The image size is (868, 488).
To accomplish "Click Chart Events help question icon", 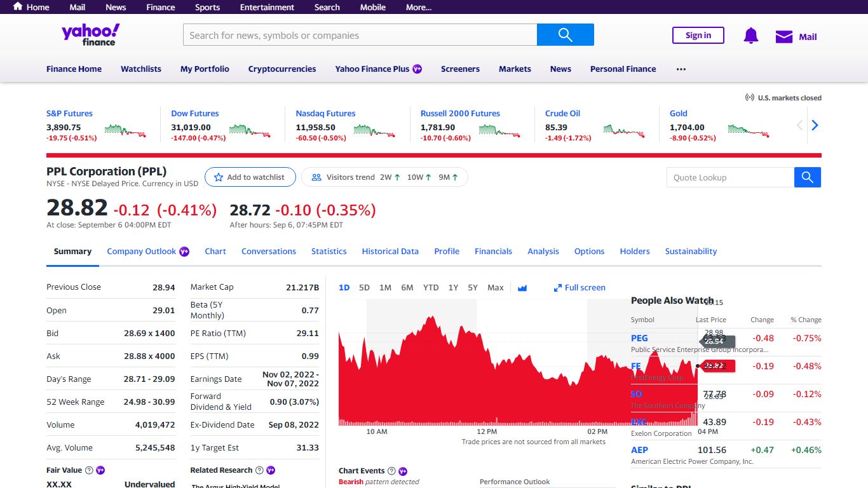I will 391,471.
